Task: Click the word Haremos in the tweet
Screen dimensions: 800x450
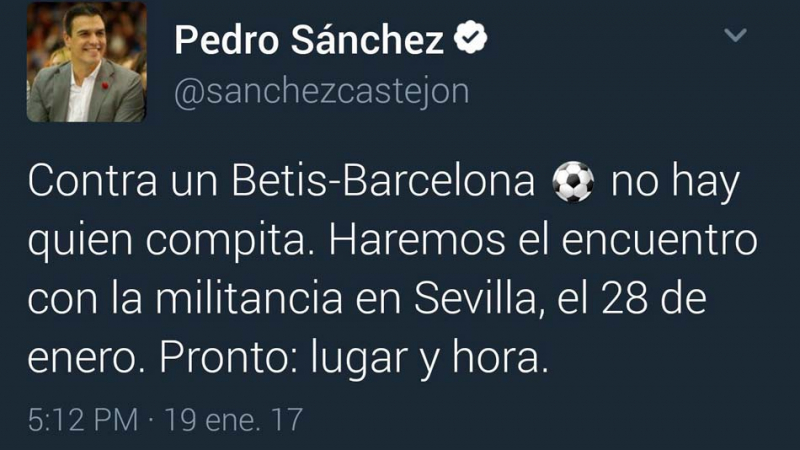Action: [417, 240]
